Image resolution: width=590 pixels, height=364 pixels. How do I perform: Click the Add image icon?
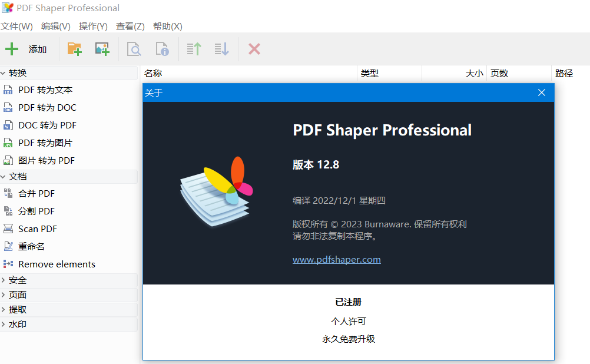[x=102, y=49]
